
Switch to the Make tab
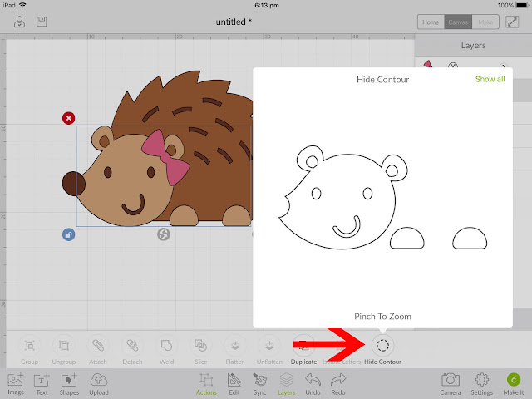(x=485, y=22)
